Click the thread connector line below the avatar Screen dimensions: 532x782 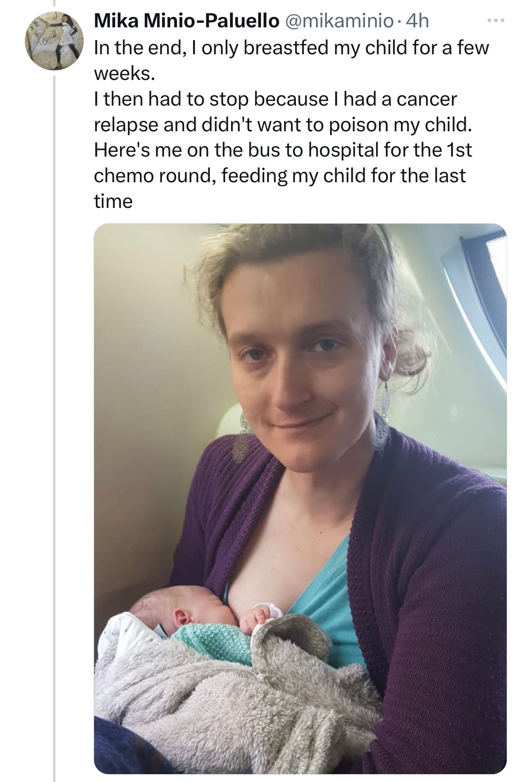pyautogui.click(x=55, y=414)
